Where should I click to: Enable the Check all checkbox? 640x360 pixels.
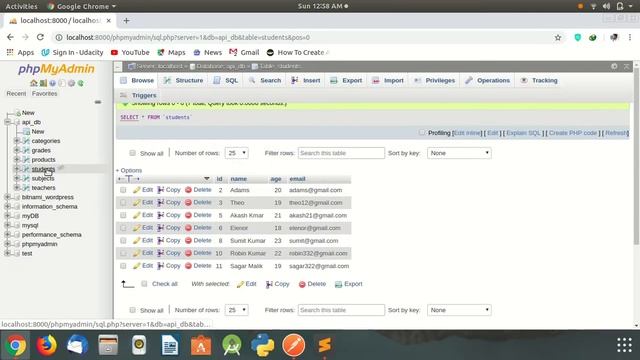(x=144, y=284)
